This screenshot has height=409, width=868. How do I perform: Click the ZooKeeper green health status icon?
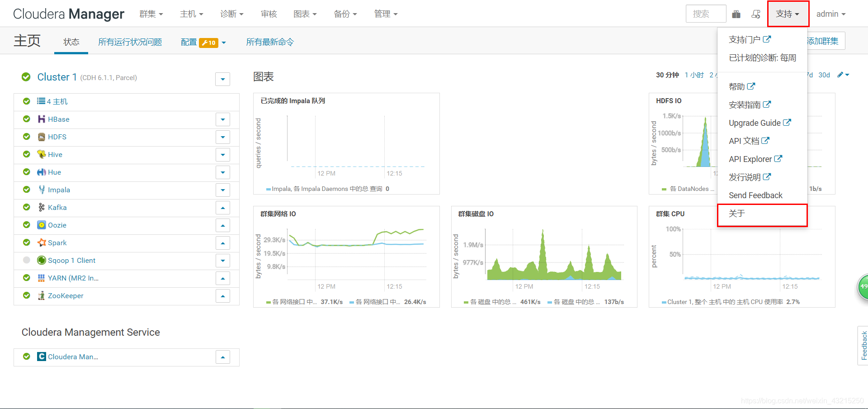(x=27, y=295)
